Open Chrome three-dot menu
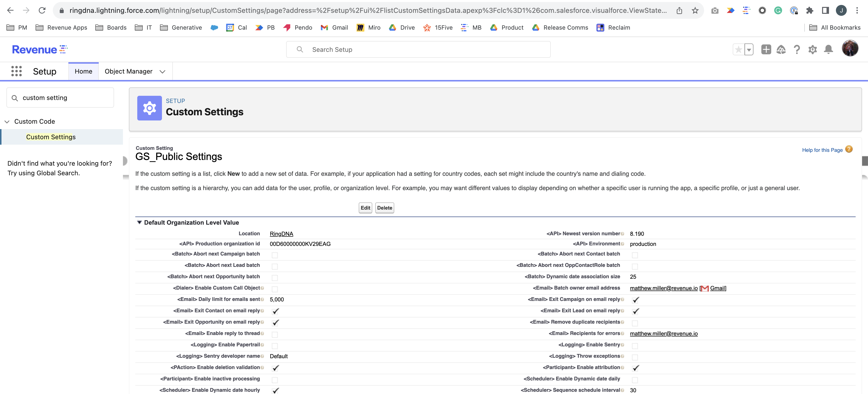Image resolution: width=868 pixels, height=394 pixels. (857, 10)
